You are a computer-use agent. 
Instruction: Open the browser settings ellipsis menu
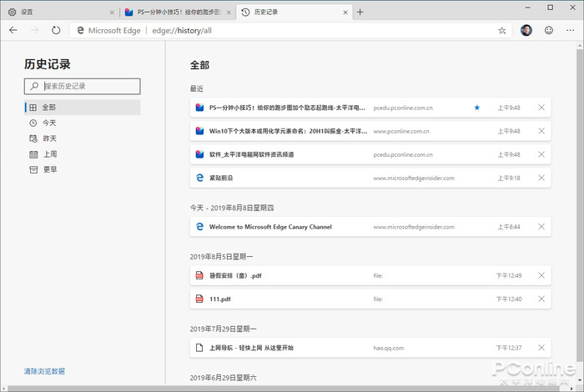click(x=571, y=30)
